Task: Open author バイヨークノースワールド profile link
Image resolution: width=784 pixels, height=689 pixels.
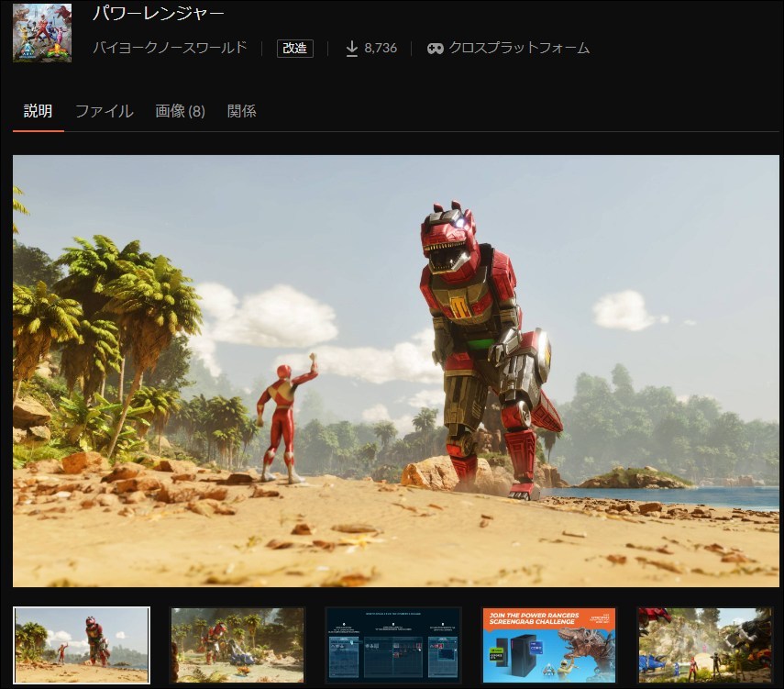Action: pyautogui.click(x=170, y=48)
